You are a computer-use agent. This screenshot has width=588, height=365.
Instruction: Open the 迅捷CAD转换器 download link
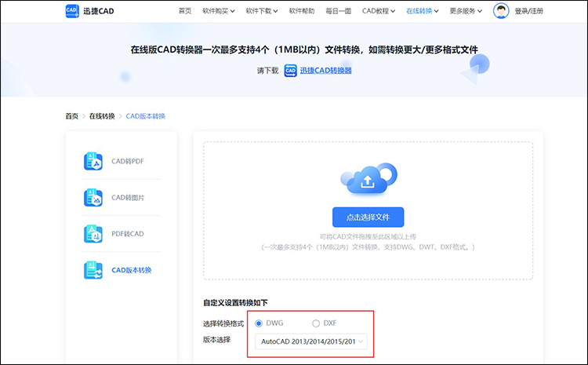(x=326, y=71)
